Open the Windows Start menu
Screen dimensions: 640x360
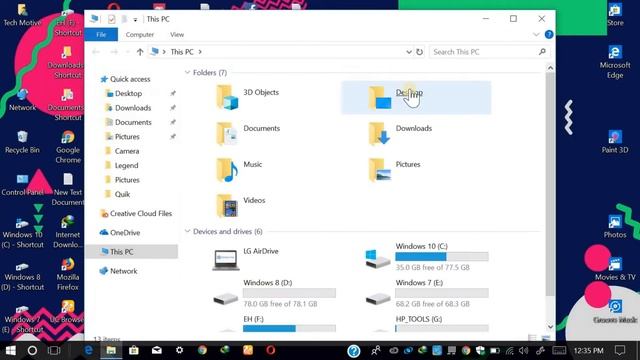pyautogui.click(x=11, y=350)
